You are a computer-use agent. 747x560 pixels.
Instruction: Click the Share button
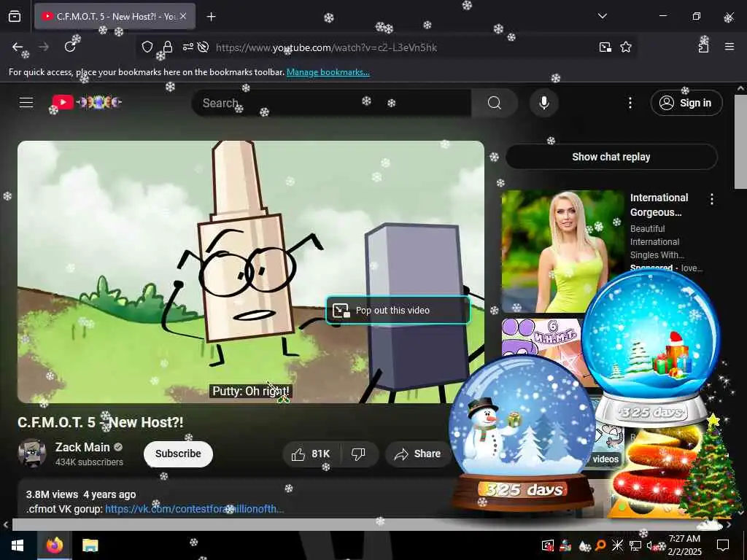click(x=418, y=454)
